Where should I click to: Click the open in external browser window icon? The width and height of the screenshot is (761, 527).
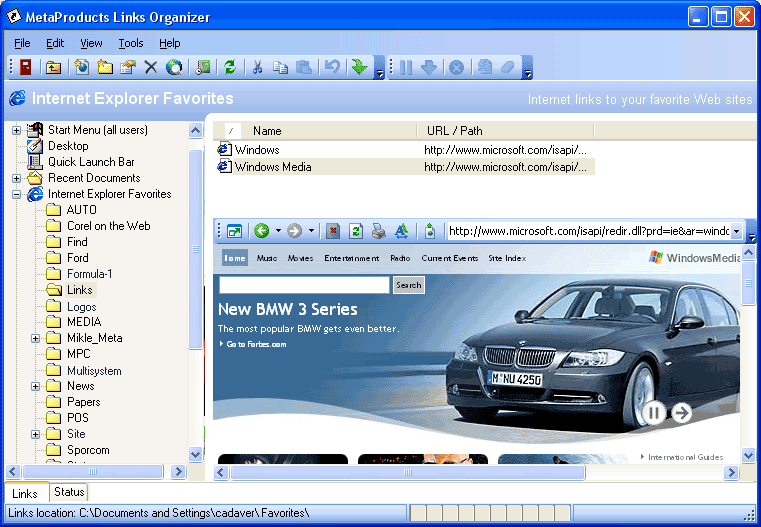tap(234, 231)
